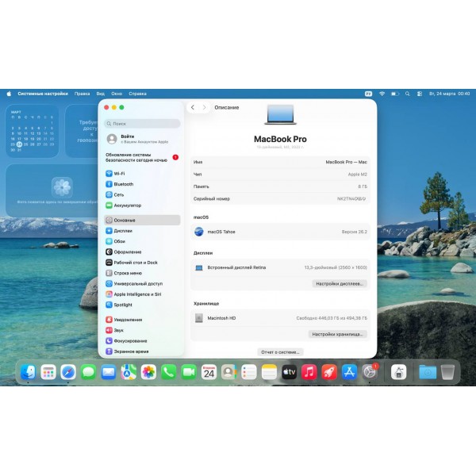Open Рабочий стол и Dock settings
This screenshot has width=476, height=476.
[x=135, y=263]
